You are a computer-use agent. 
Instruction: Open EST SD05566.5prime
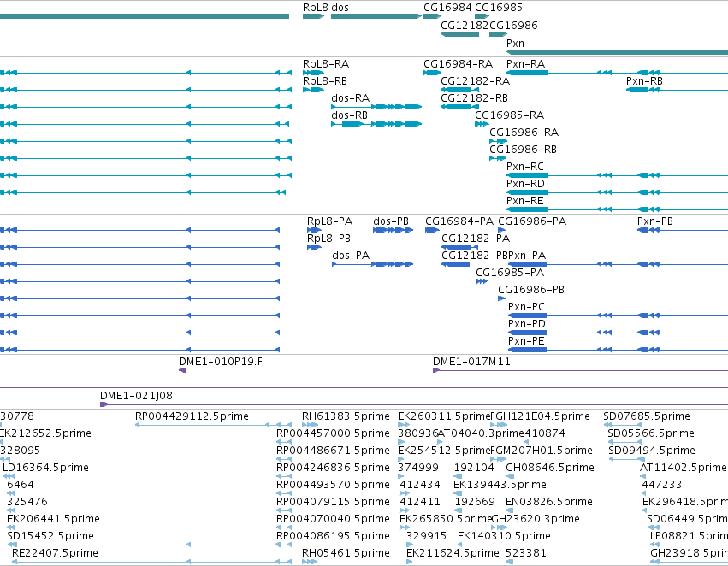(x=651, y=433)
